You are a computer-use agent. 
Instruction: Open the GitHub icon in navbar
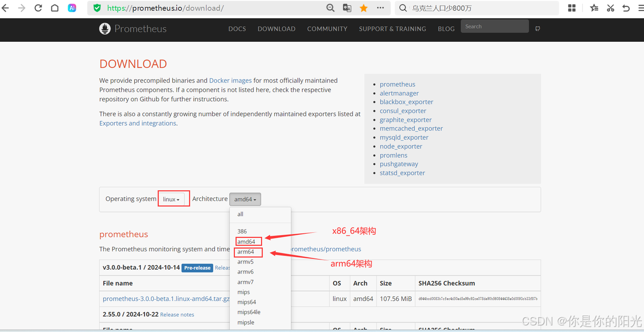pos(538,29)
